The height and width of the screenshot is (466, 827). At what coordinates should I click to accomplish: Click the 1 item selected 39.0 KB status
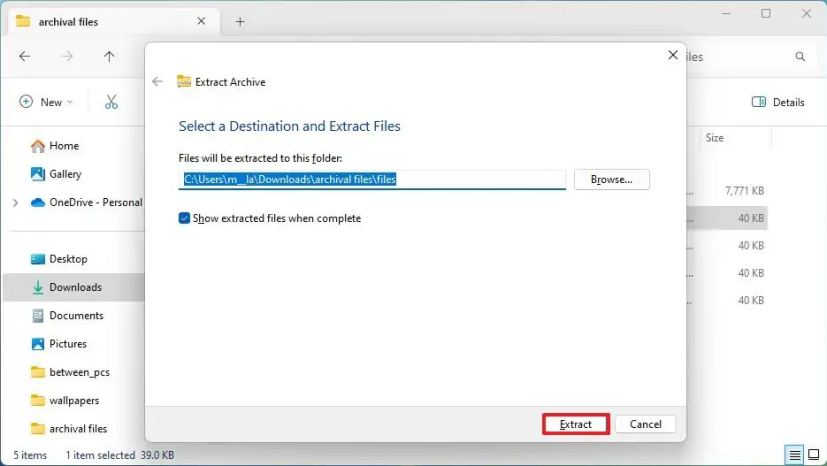[120, 455]
